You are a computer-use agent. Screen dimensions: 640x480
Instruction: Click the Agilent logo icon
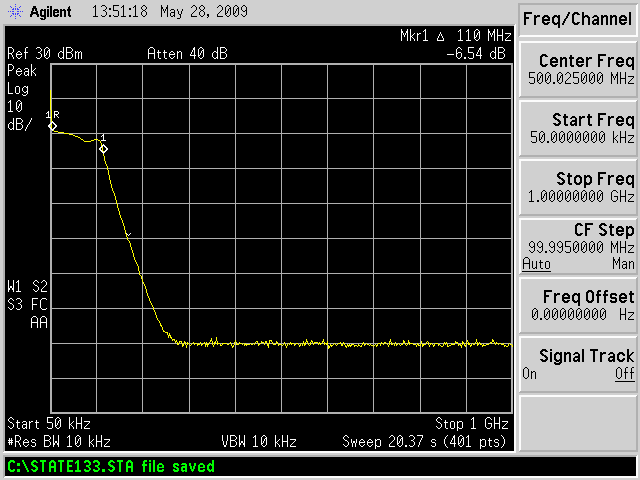(16, 11)
